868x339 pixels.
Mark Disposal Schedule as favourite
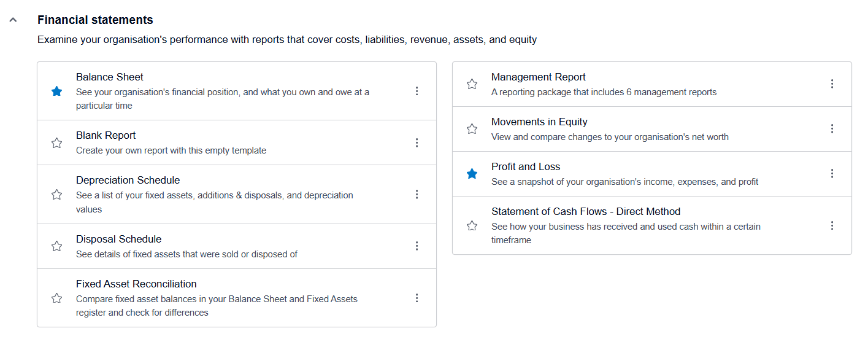57,246
